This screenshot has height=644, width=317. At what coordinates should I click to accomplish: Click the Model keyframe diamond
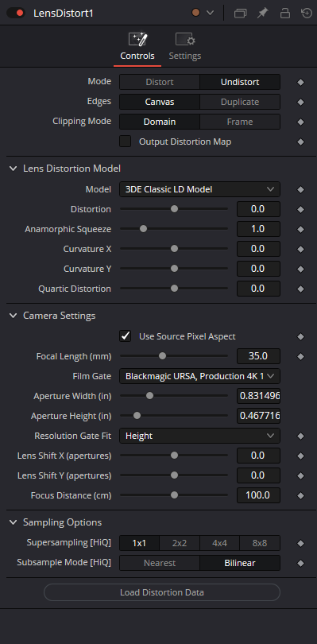(300, 190)
